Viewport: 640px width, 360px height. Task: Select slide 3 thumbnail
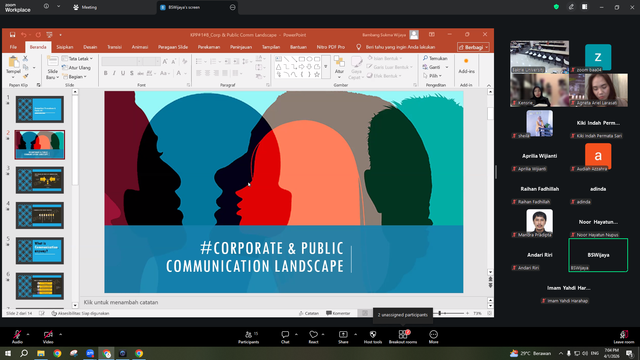pyautogui.click(x=40, y=180)
